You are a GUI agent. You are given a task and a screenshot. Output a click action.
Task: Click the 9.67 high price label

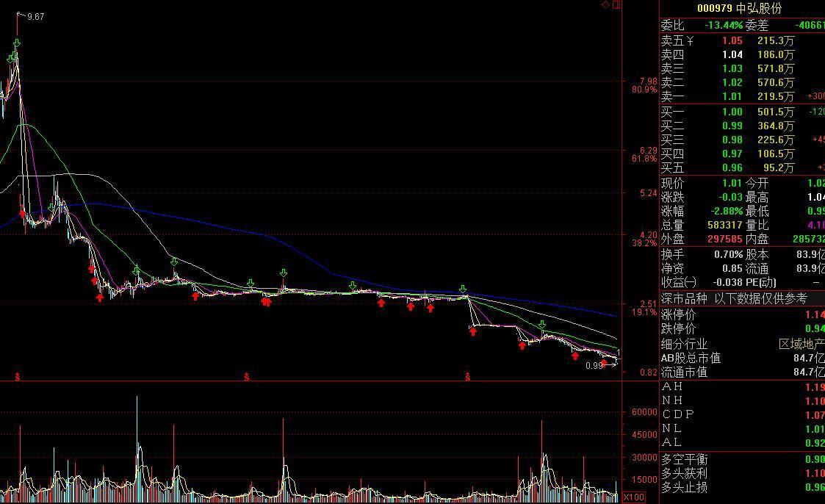pos(35,16)
